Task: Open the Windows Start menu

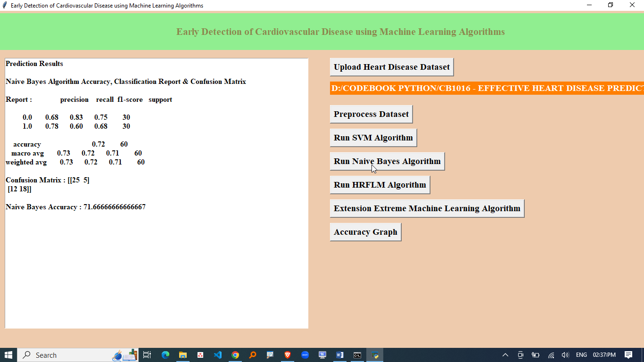Action: (x=8, y=355)
